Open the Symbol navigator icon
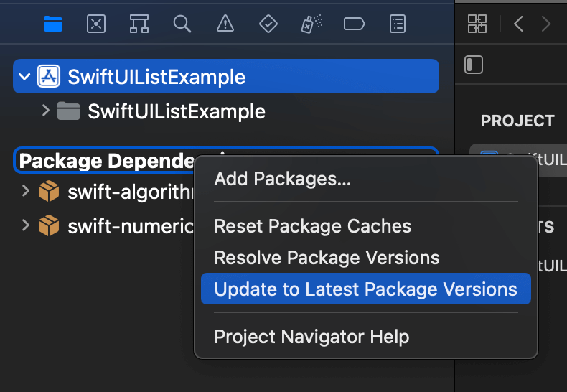 pos(139,24)
